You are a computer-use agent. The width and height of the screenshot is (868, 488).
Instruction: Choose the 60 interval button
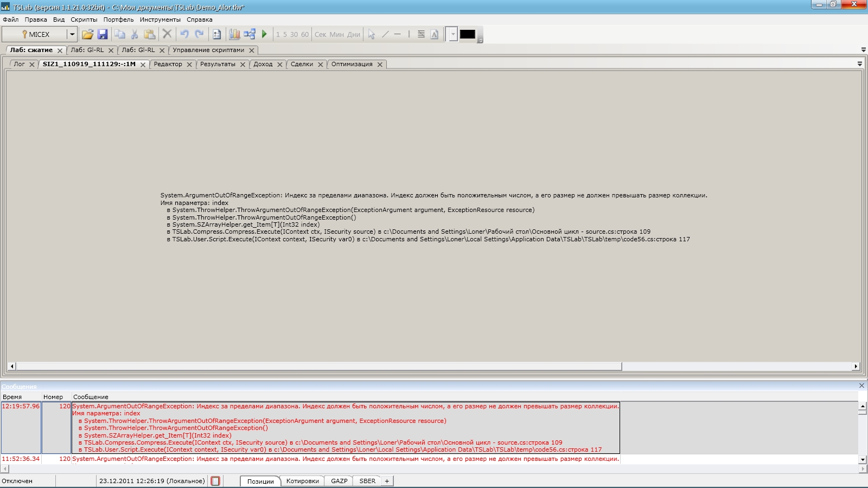click(305, 34)
